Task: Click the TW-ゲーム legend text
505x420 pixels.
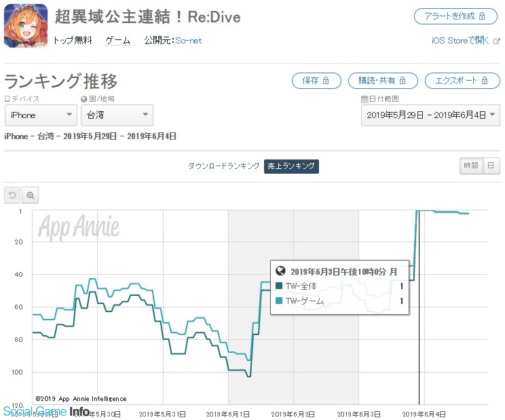Action: [305, 301]
